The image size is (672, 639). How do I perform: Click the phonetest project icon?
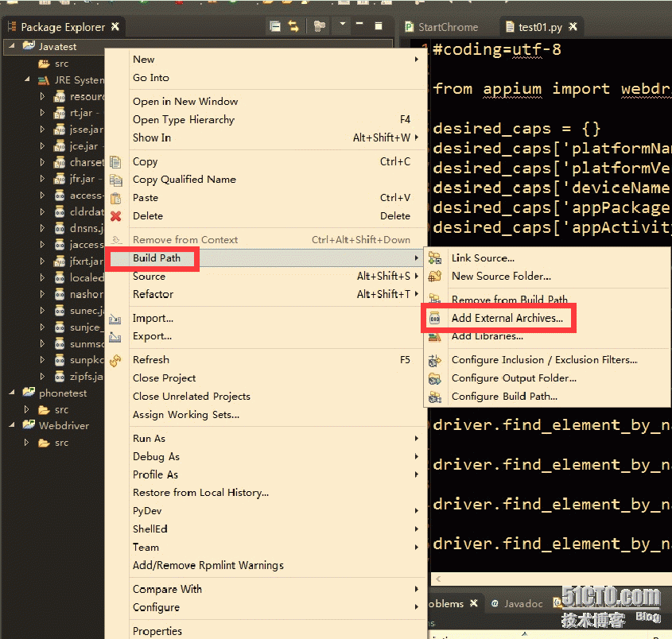[x=29, y=392]
